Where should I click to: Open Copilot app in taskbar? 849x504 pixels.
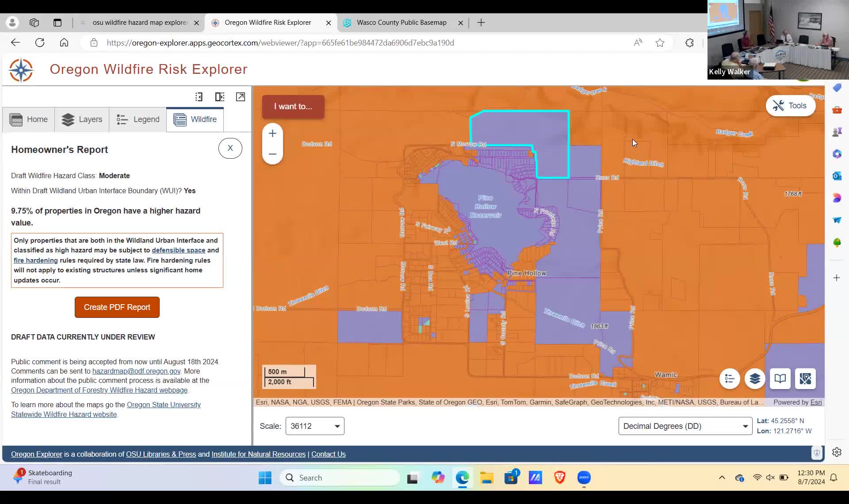[438, 478]
